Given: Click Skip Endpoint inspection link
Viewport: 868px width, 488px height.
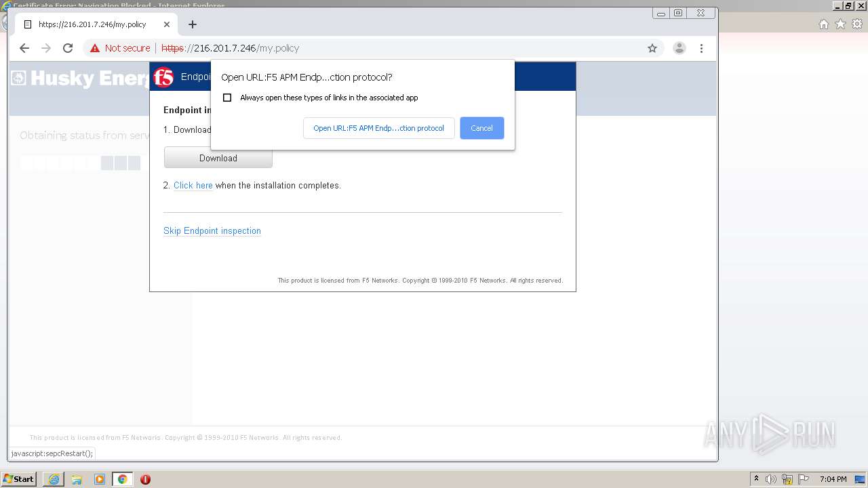Looking at the screenshot, I should (x=212, y=230).
